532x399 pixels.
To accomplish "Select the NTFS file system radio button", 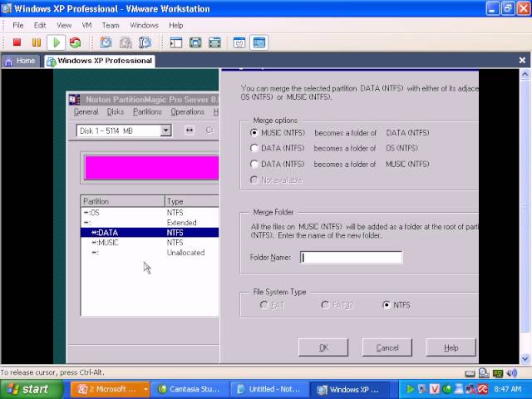I will click(386, 305).
